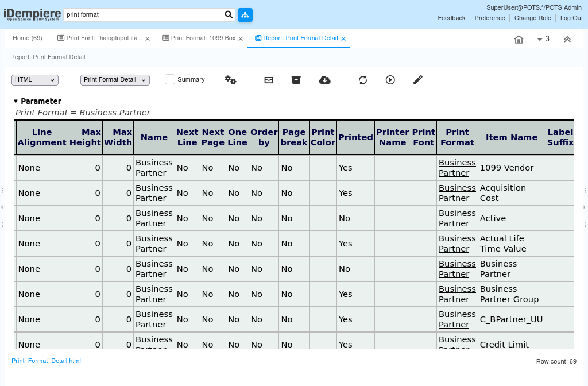Go to Home via house icon
Image resolution: width=588 pixels, height=386 pixels.
pyautogui.click(x=519, y=39)
